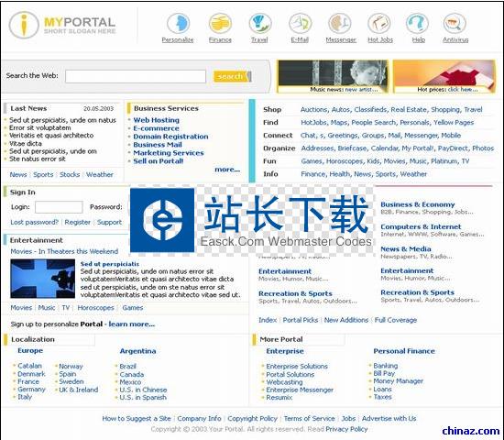Focus the Search the Web input
Screen dimensions: 504x440
(136, 77)
